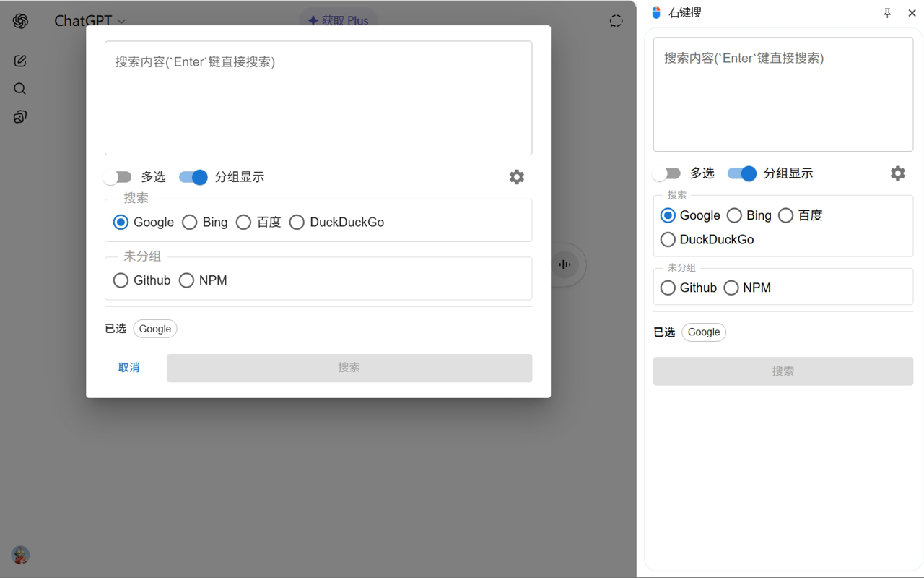This screenshot has height=578, width=924.
Task: Choose Github radio in the side panel
Action: pos(668,288)
